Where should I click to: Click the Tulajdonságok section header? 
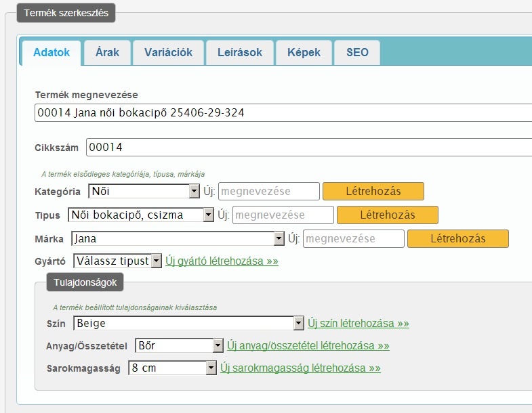(x=85, y=282)
